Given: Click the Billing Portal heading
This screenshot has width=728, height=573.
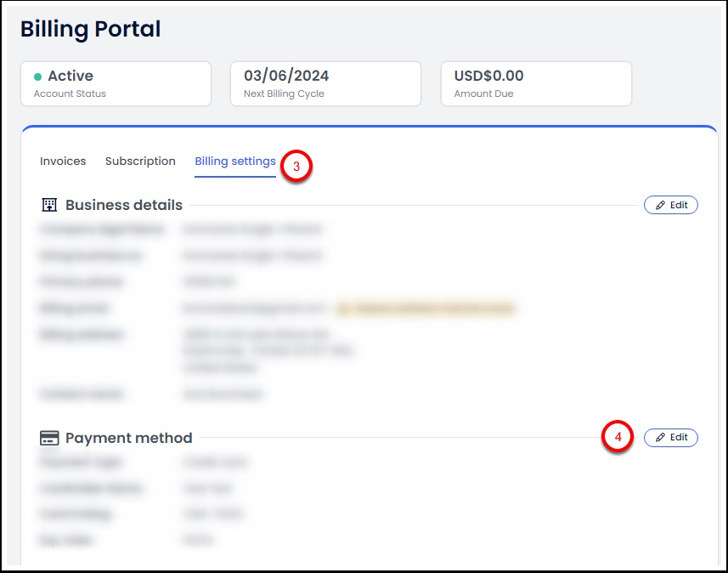Looking at the screenshot, I should click(90, 28).
